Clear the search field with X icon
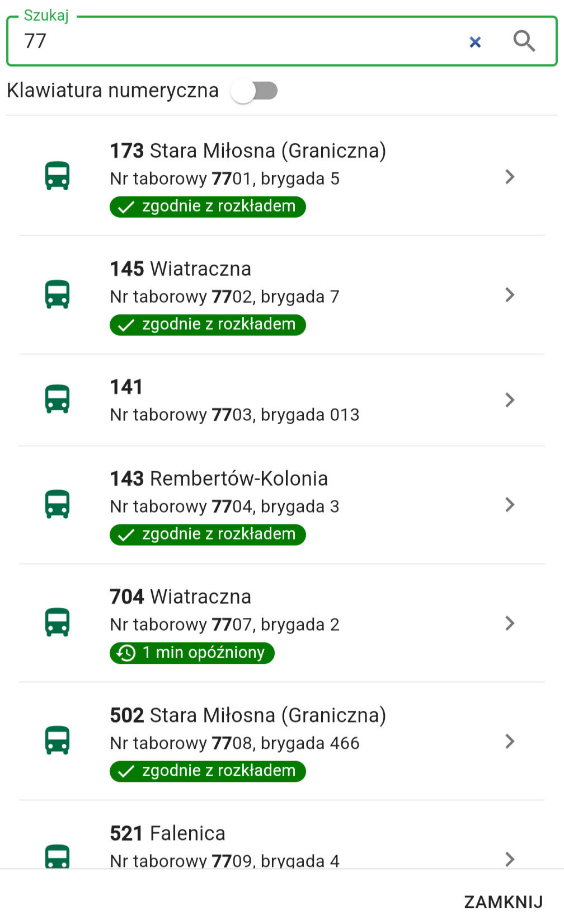The image size is (564, 924). pos(475,42)
